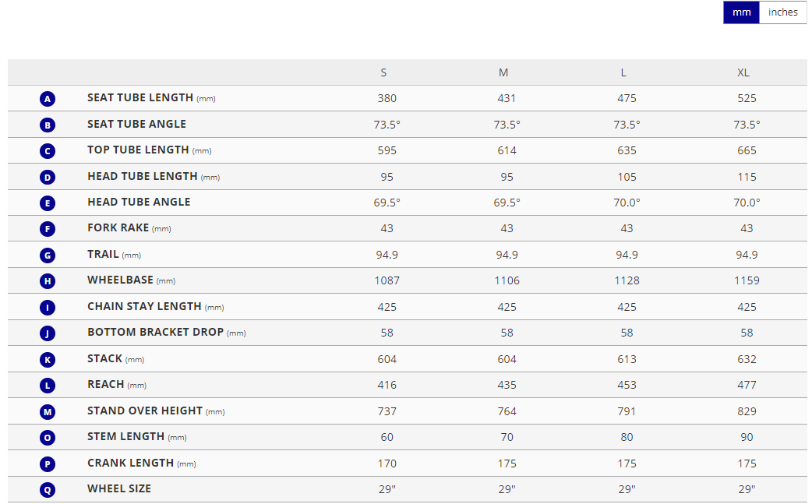
Task: Click the letter B seat tube angle icon
Action: [48, 125]
